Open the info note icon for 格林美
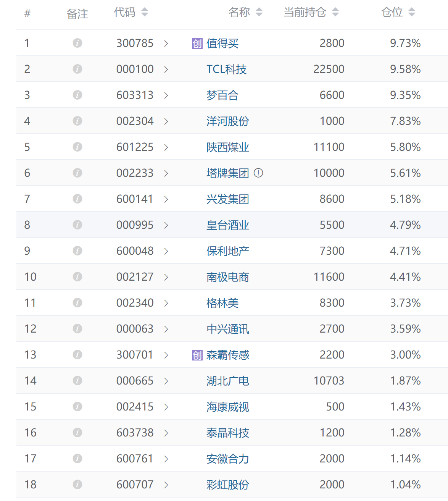This screenshot has height=501, width=448. coord(77,302)
